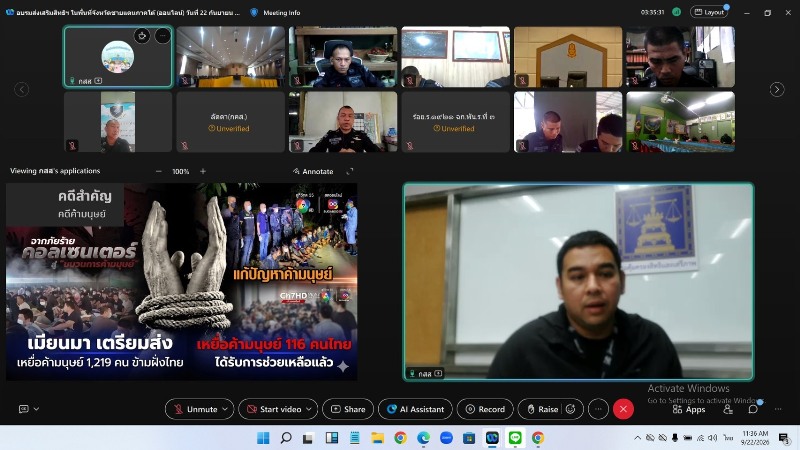Open the emoji reactions picker
Viewport: 800px width, 450px height.
571,409
